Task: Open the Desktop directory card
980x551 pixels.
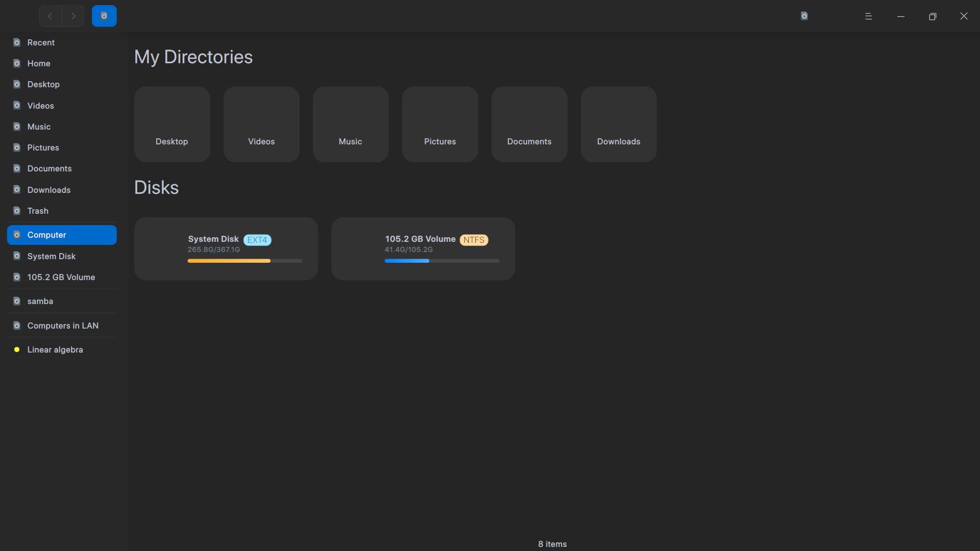Action: pos(172,124)
